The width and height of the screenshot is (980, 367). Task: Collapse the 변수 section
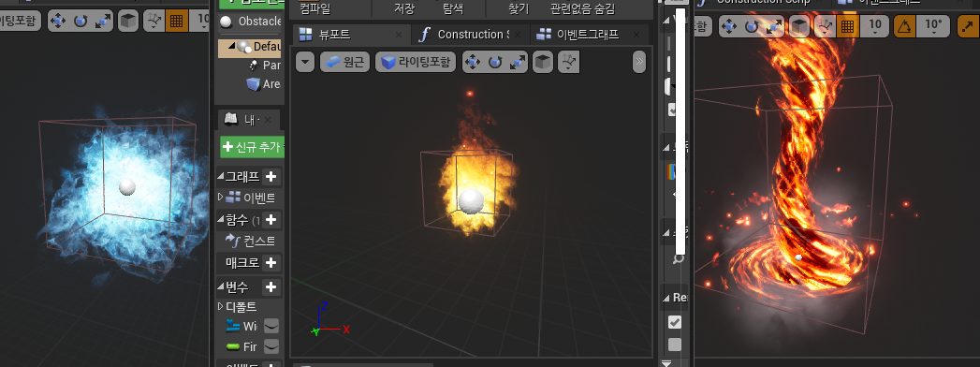[221, 287]
